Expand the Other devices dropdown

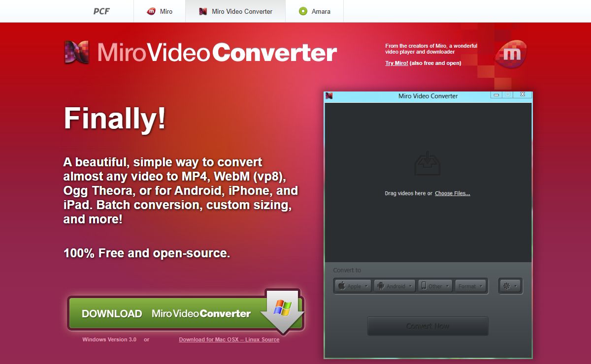(x=435, y=286)
